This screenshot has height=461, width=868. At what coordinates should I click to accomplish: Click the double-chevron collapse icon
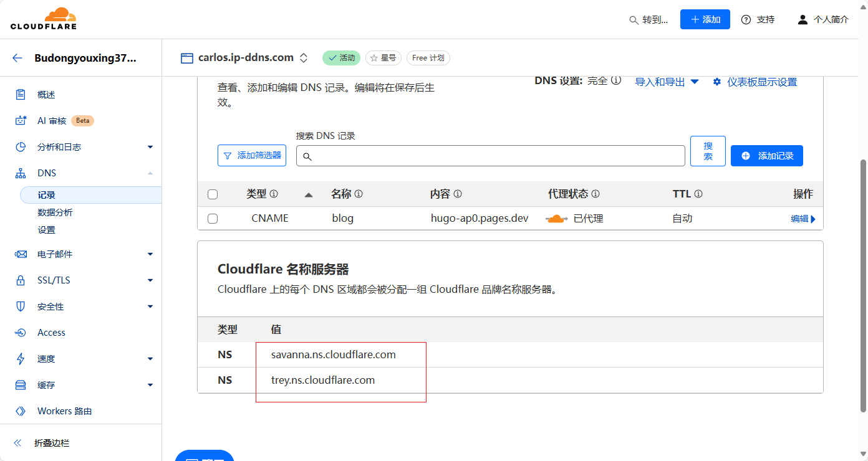tap(17, 443)
